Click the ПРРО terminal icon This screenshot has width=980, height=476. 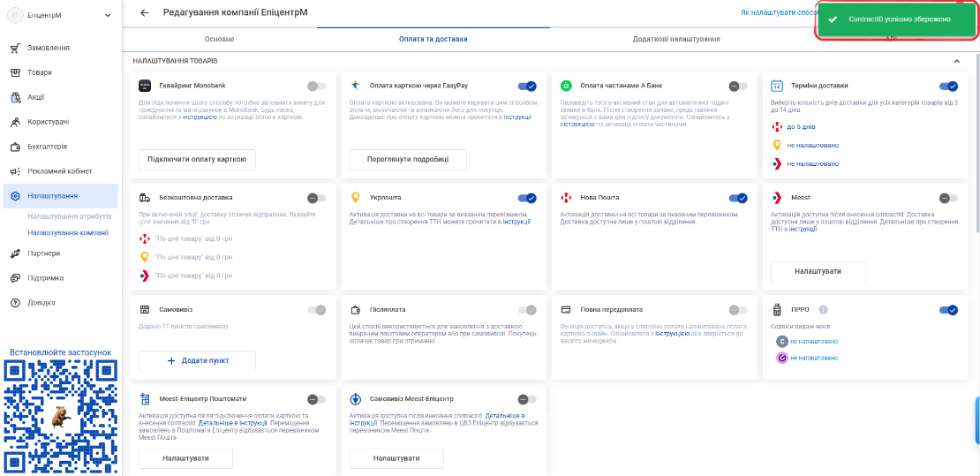(777, 310)
